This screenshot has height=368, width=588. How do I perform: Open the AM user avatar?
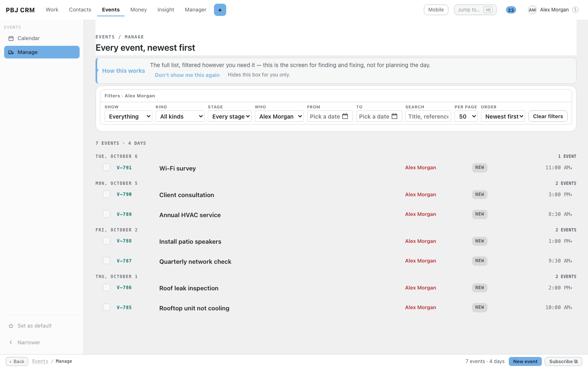pyautogui.click(x=532, y=10)
